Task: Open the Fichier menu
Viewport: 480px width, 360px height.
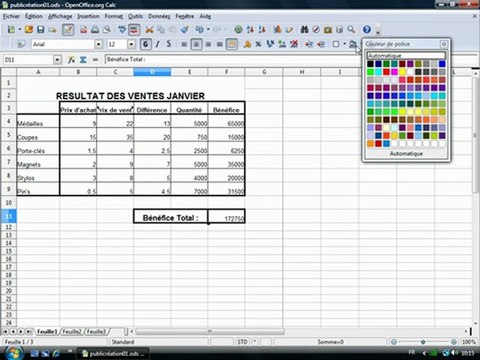Action: (11, 16)
